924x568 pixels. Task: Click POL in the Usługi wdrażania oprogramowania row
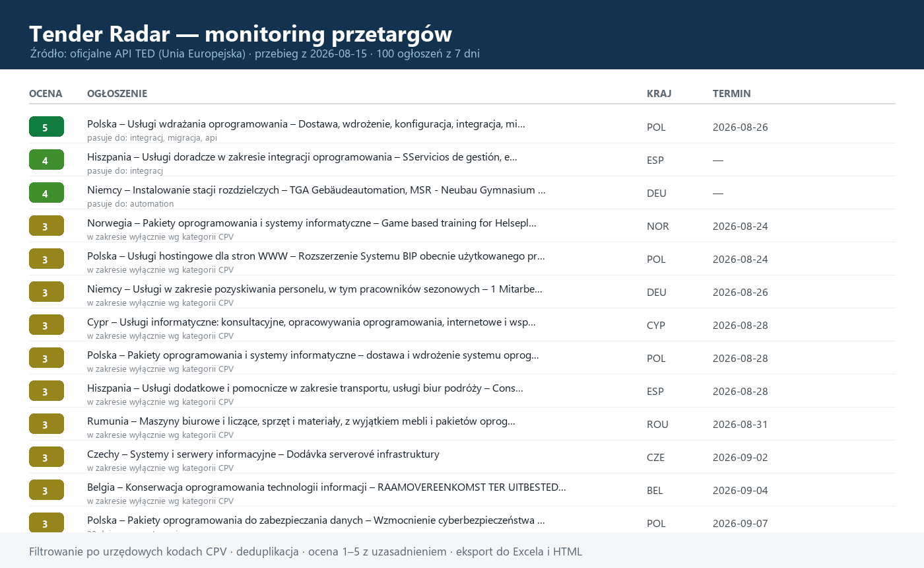pyautogui.click(x=656, y=127)
